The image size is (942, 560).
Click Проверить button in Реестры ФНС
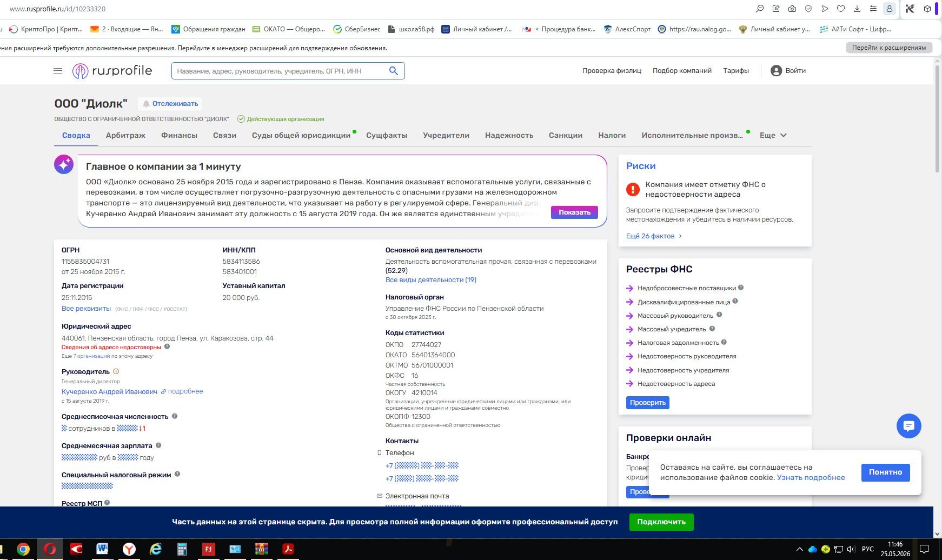point(648,403)
